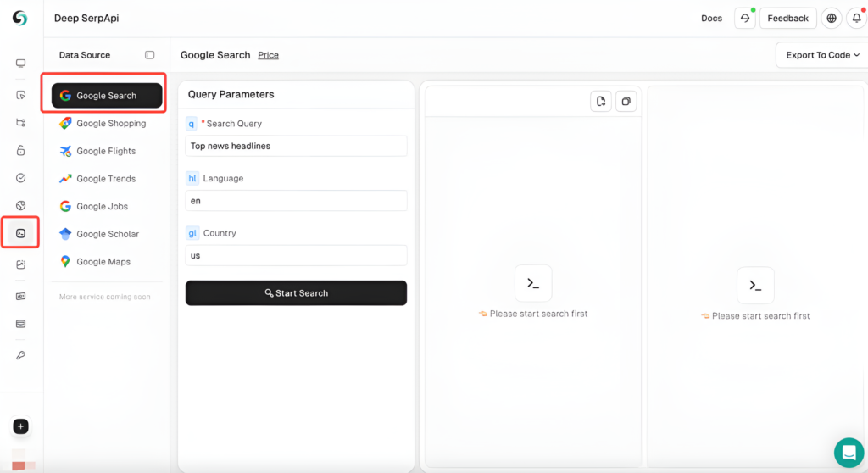This screenshot has width=868, height=473.
Task: Select Google Jobs data source
Action: (107, 206)
